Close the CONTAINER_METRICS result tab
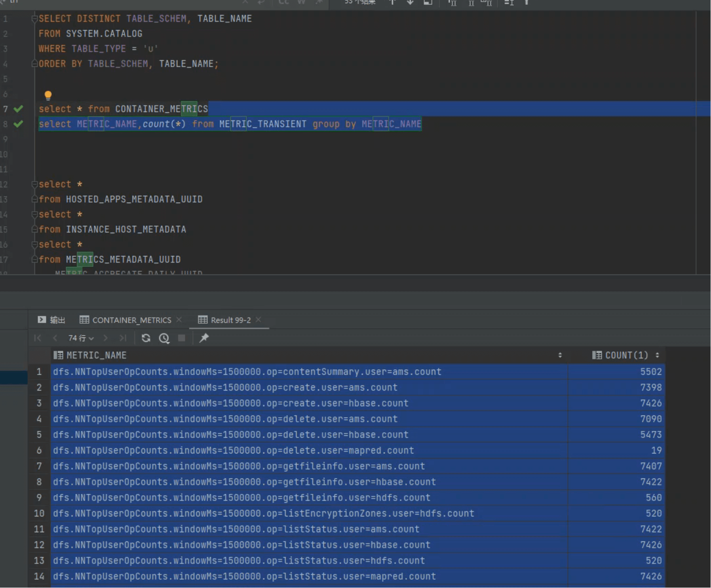The width and height of the screenshot is (711, 588). pyautogui.click(x=179, y=319)
